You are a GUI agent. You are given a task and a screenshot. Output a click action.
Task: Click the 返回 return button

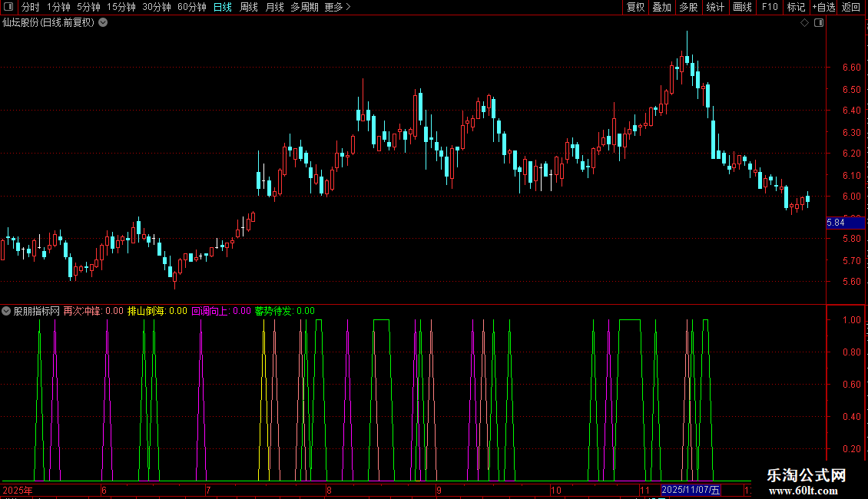(x=851, y=7)
